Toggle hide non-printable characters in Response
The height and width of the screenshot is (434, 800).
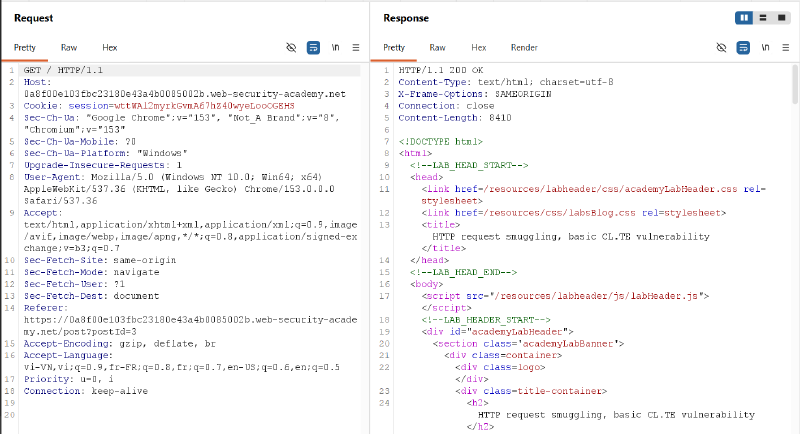click(721, 47)
